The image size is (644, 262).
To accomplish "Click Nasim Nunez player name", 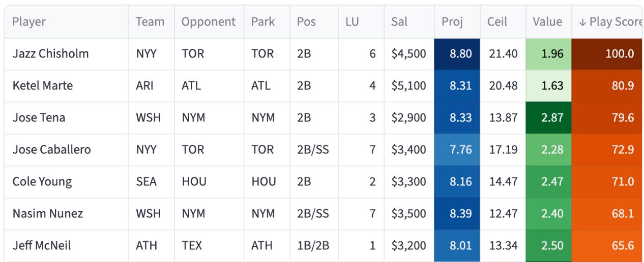I will point(48,214).
